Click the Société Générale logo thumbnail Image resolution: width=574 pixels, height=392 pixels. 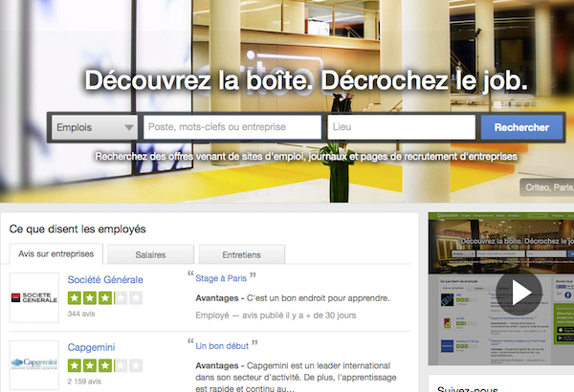34,297
